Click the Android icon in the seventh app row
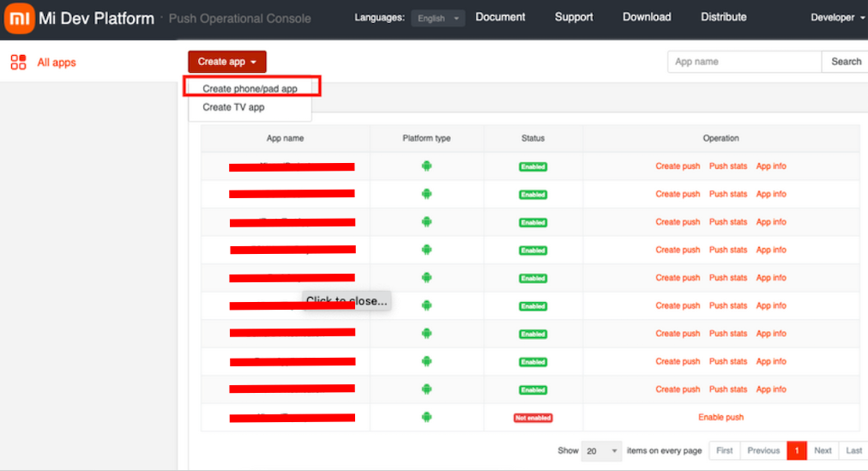The height and width of the screenshot is (471, 868). point(426,333)
